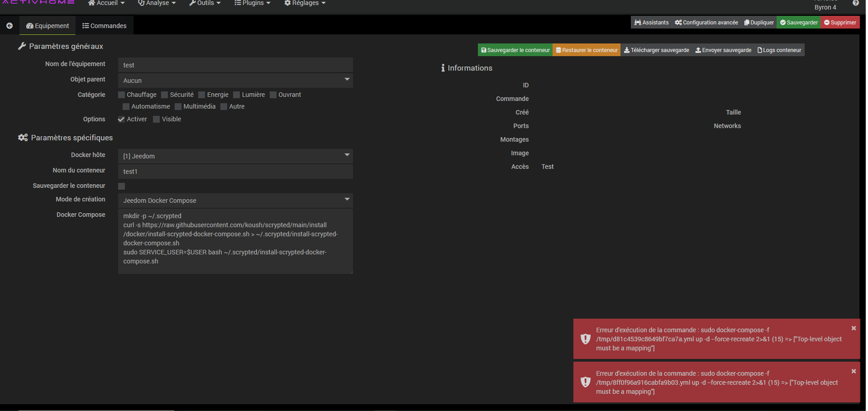The height and width of the screenshot is (411, 868).
Task: Click the Nom du conteneur field
Action: pyautogui.click(x=235, y=172)
